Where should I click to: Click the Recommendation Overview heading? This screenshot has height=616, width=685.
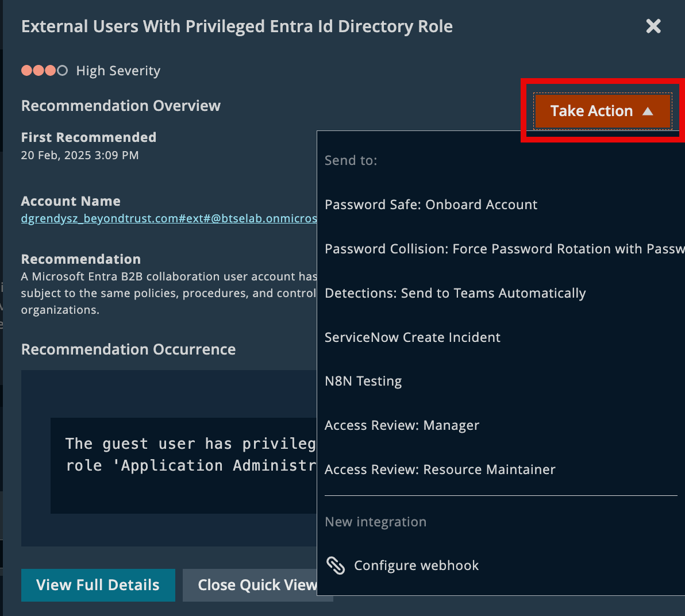tap(121, 106)
